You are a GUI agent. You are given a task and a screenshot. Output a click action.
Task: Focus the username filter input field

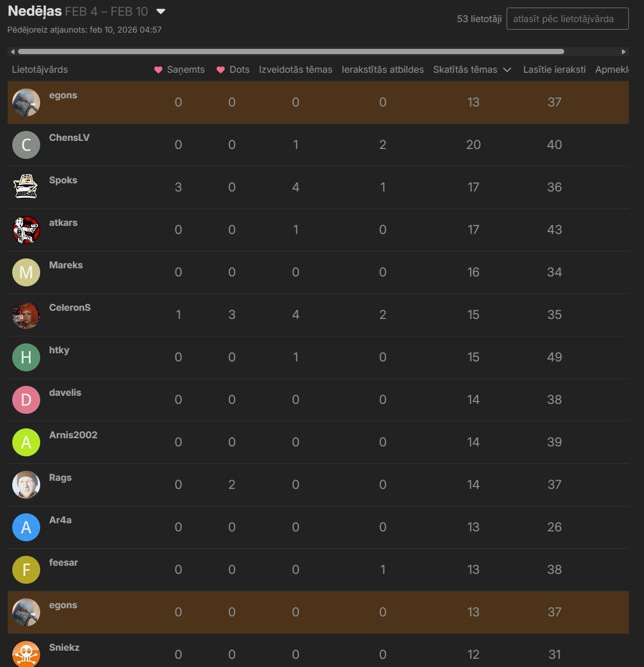567,19
